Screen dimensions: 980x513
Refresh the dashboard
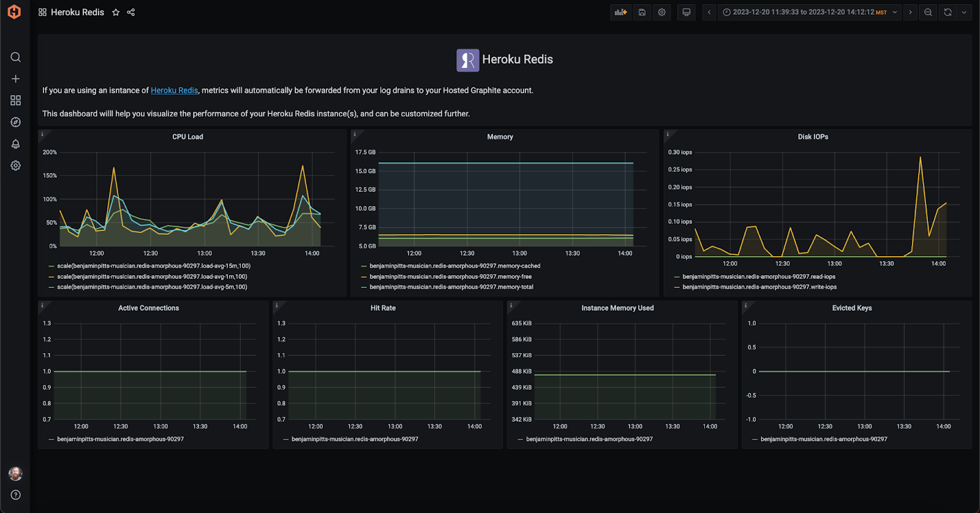click(x=948, y=12)
